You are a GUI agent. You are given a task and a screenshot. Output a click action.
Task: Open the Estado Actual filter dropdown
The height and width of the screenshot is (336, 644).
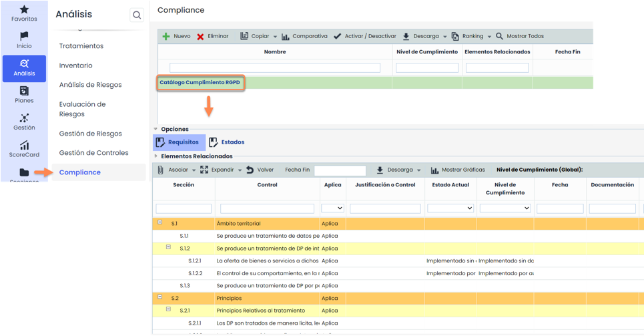[x=450, y=208]
